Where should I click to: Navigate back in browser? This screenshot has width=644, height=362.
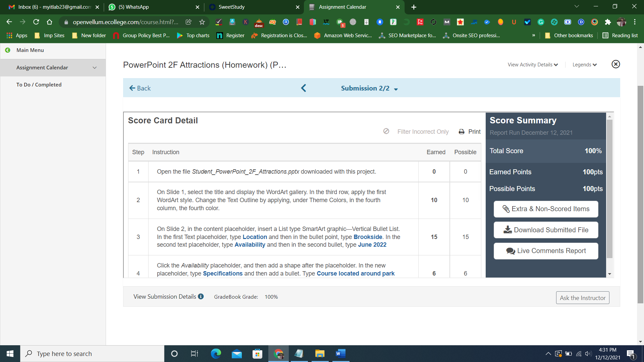click(9, 22)
